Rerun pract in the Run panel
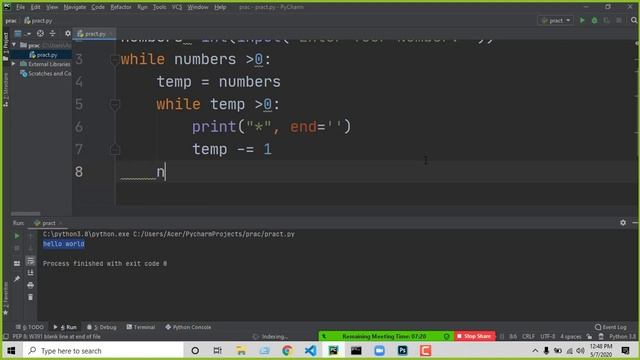 17,236
